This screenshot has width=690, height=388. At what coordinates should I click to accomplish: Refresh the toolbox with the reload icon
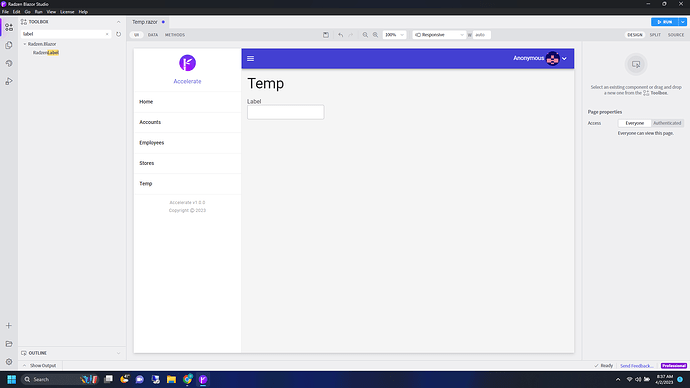point(118,34)
